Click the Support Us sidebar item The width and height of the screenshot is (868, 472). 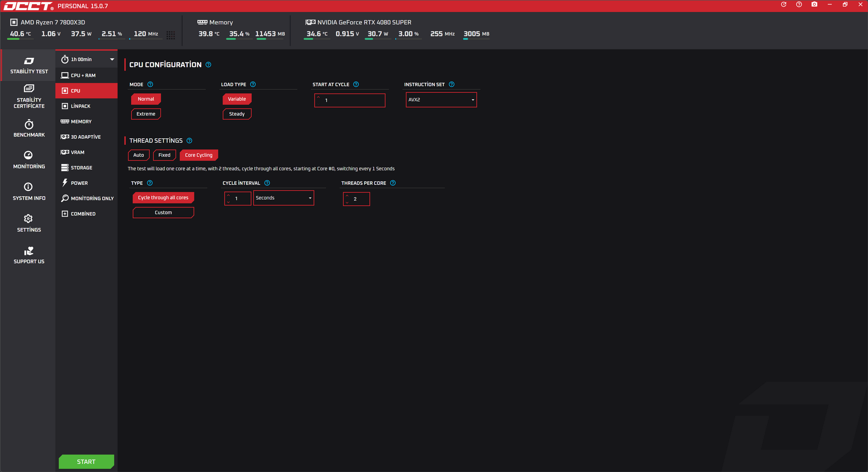[29, 255]
